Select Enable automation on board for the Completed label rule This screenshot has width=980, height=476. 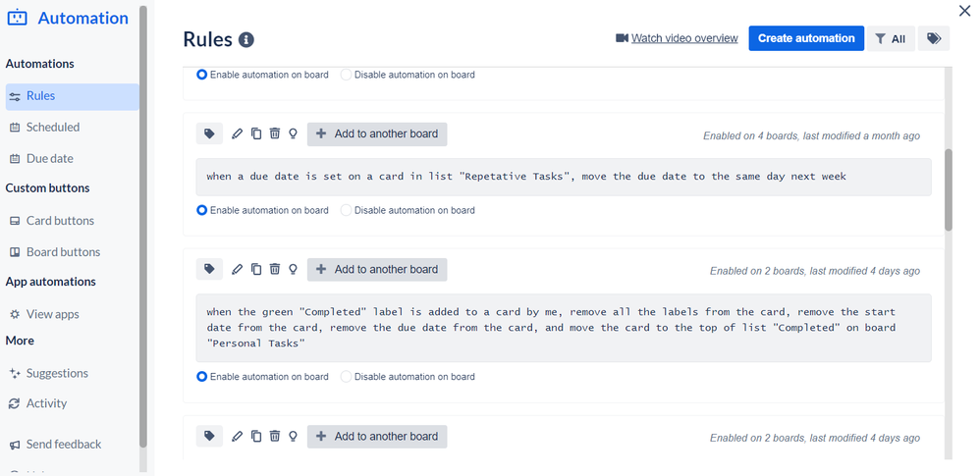tap(262, 377)
